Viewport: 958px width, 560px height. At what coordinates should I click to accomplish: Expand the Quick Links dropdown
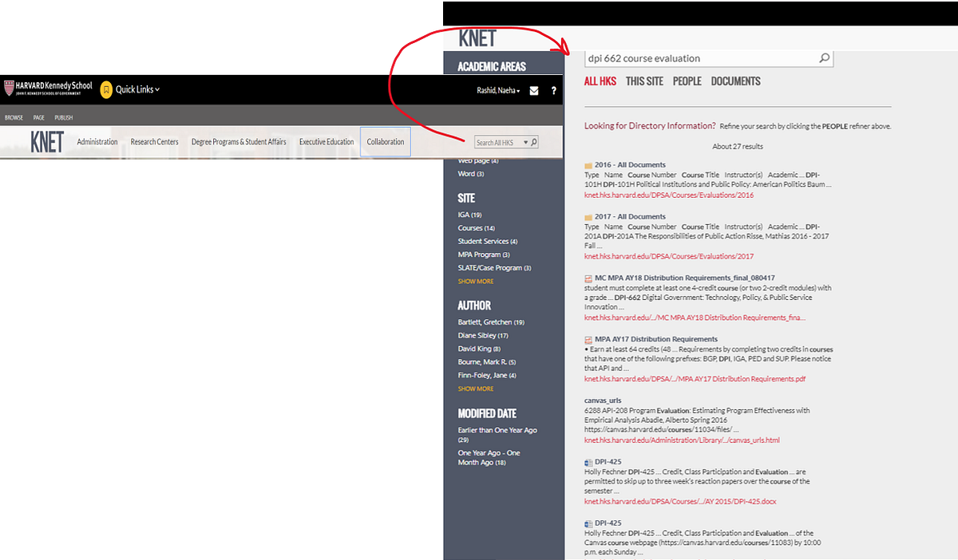pos(137,89)
